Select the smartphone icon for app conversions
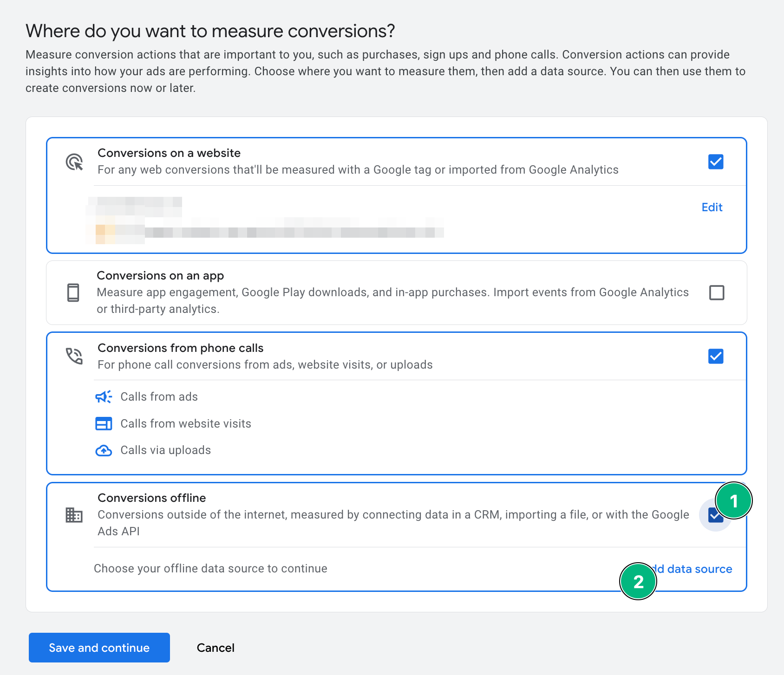This screenshot has height=675, width=784. (x=73, y=292)
